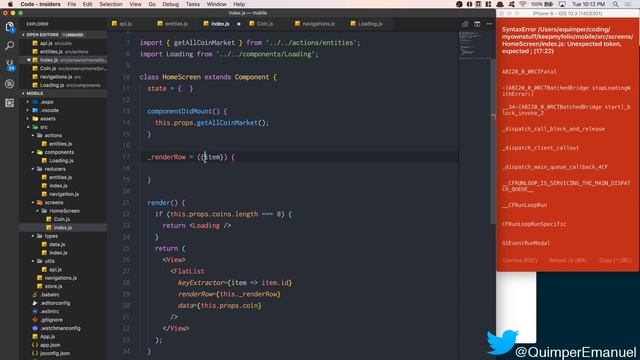
Task: Click the app.json braces icon
Action: (35, 345)
